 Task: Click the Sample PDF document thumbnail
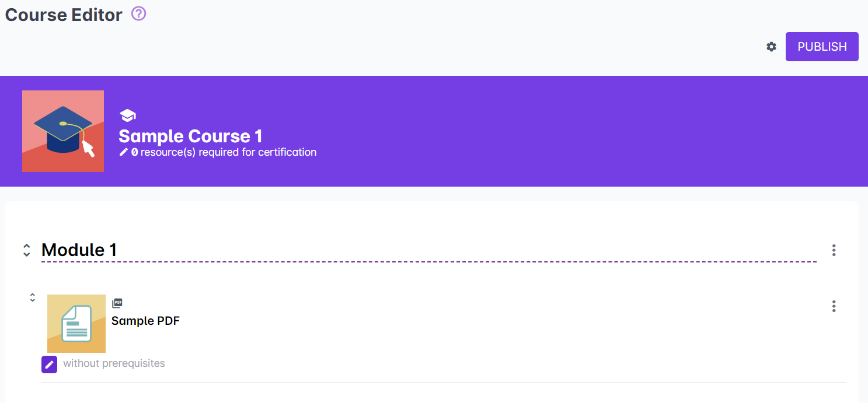(76, 324)
